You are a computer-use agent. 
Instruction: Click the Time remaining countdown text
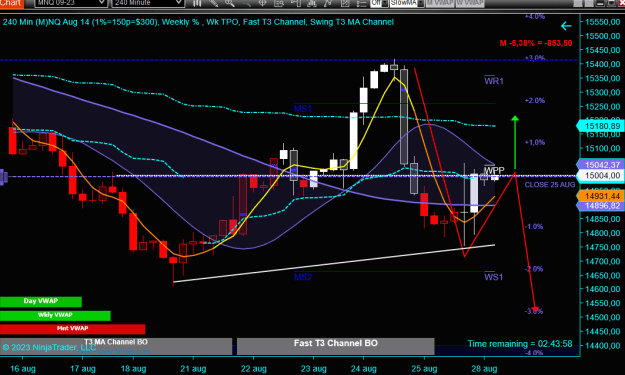[520, 344]
